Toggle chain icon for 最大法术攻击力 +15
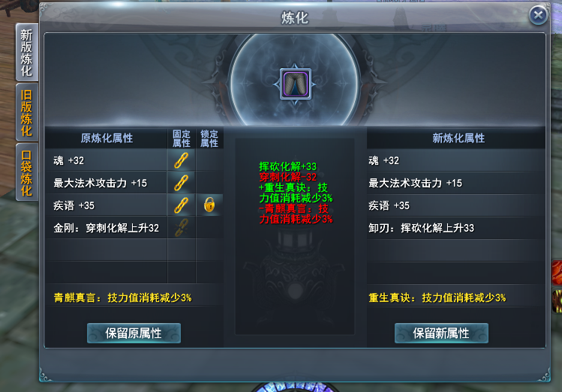562x392 pixels. coord(182,183)
